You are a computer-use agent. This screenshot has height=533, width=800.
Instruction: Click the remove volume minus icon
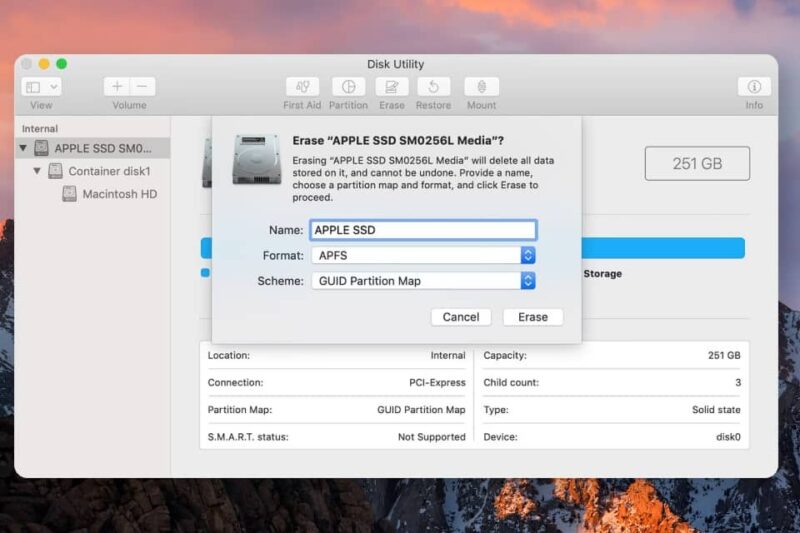[143, 87]
